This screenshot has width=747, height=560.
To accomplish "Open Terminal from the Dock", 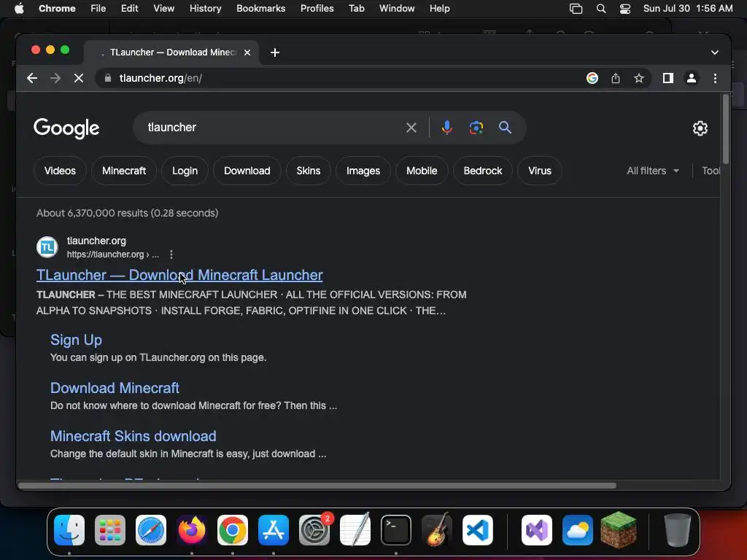I will (396, 530).
